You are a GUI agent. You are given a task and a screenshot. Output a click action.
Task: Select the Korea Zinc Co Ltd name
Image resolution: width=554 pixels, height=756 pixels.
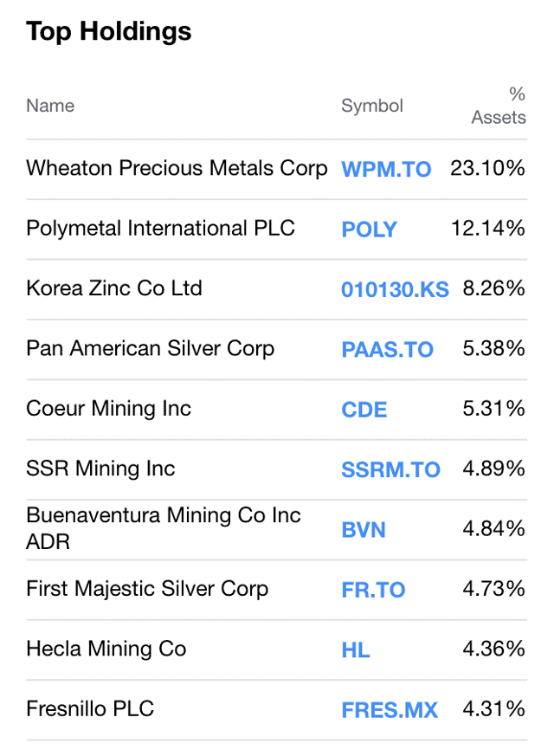[x=114, y=288]
